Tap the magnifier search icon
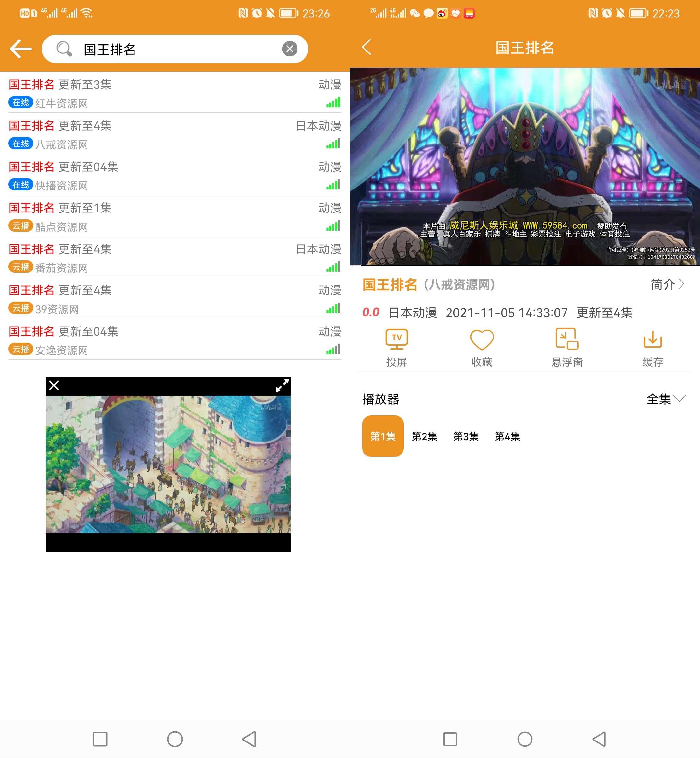The image size is (700, 758). [x=64, y=49]
